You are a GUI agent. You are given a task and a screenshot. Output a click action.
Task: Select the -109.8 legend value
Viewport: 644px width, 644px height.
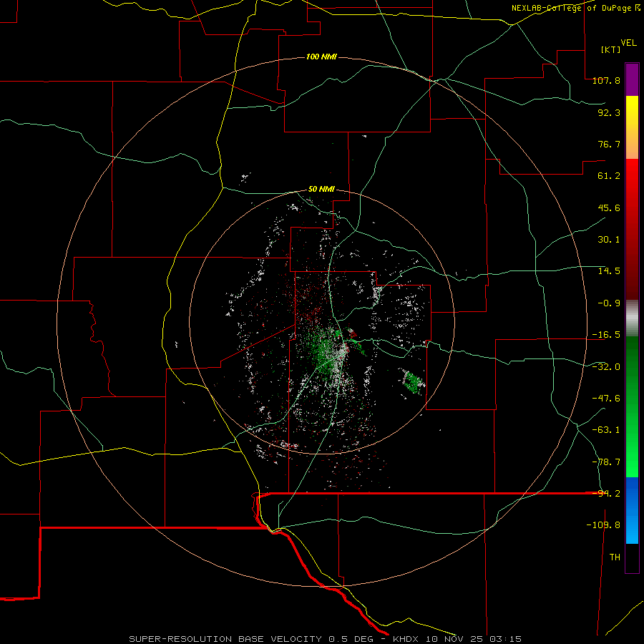[x=603, y=525]
